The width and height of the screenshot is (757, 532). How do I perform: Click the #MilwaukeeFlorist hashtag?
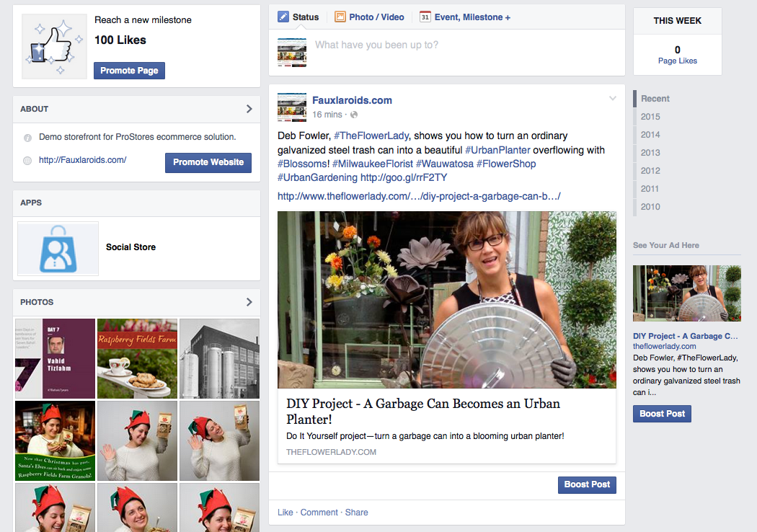[372, 164]
